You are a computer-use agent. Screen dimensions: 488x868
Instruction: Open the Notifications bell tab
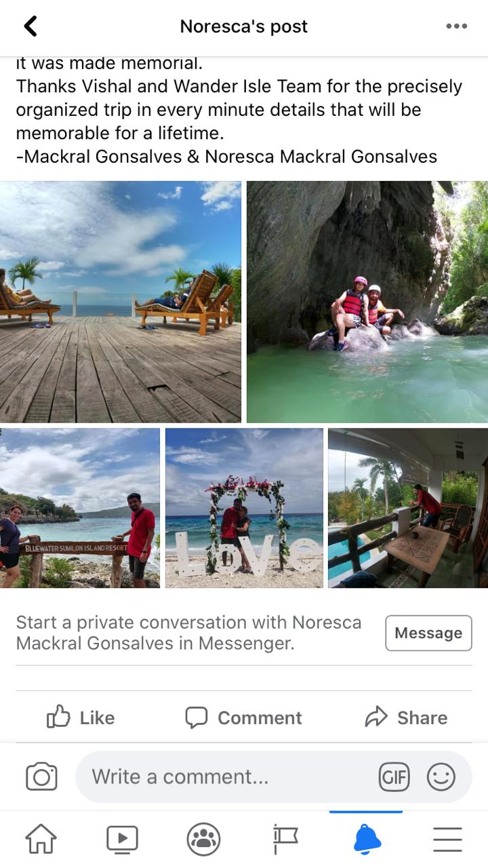click(367, 840)
